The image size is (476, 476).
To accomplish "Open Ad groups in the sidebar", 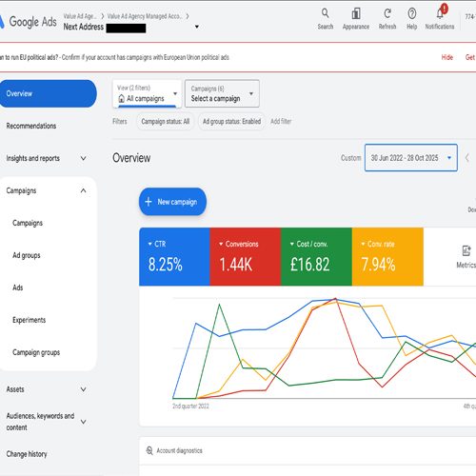I will 27,255.
